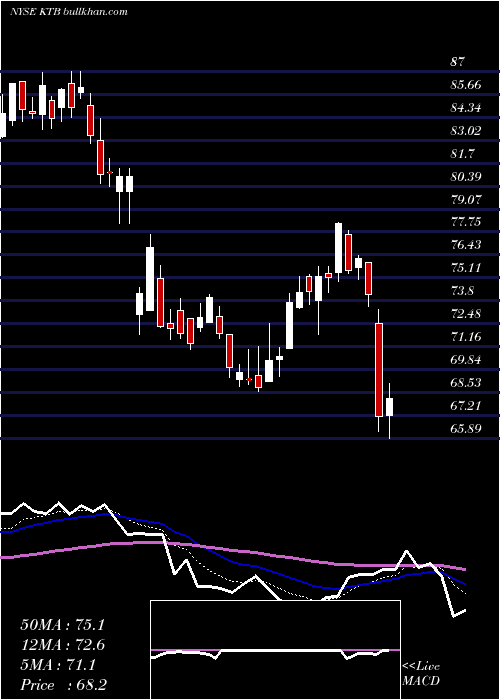Screen dimensions: 500x700
Task: Select the 72.48 price axis label
Action: (467, 313)
